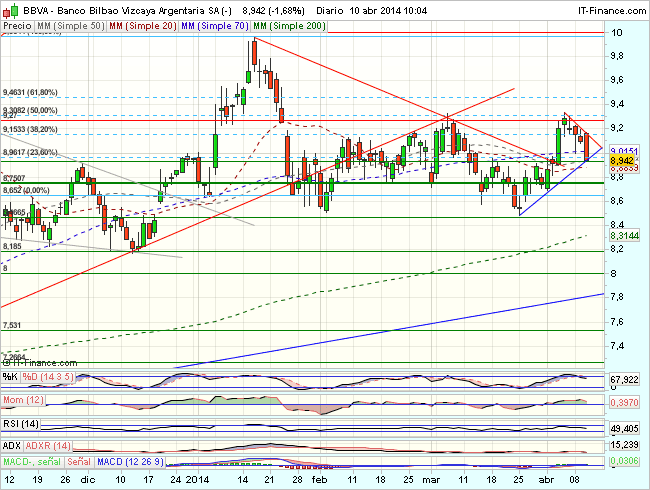Click the BBVA Banco Bilbao Vizcaya Argentaria title
The image size is (650, 490).
(127, 11)
